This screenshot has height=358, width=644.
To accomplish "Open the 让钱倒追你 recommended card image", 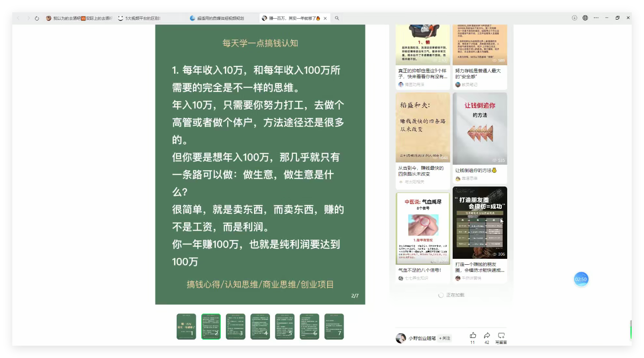I will tap(480, 129).
